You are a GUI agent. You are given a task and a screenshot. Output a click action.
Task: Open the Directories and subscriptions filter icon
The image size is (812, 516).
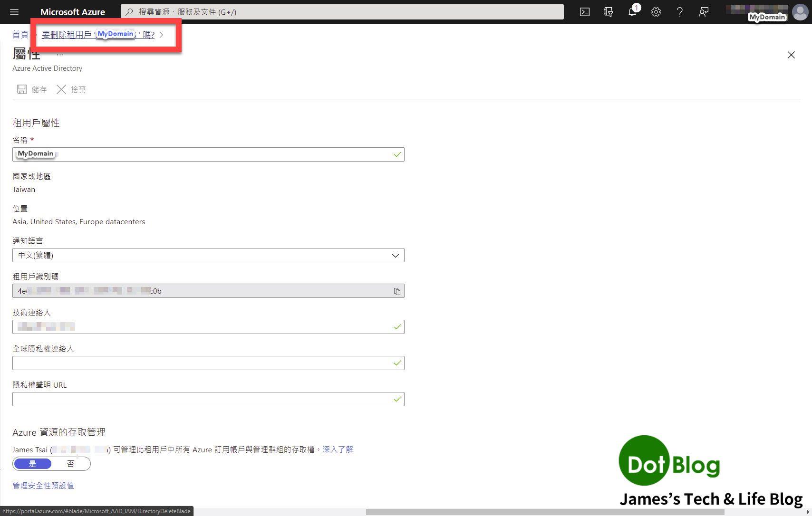[609, 12]
